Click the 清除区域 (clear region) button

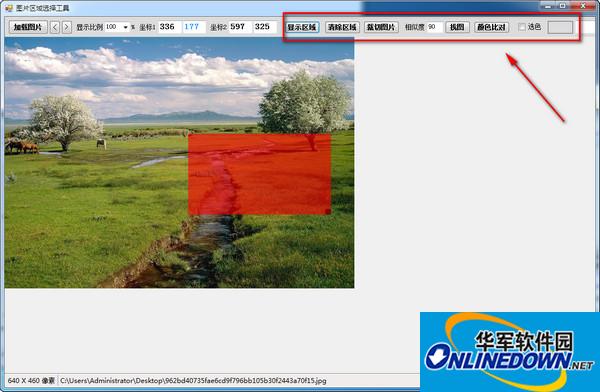(342, 27)
